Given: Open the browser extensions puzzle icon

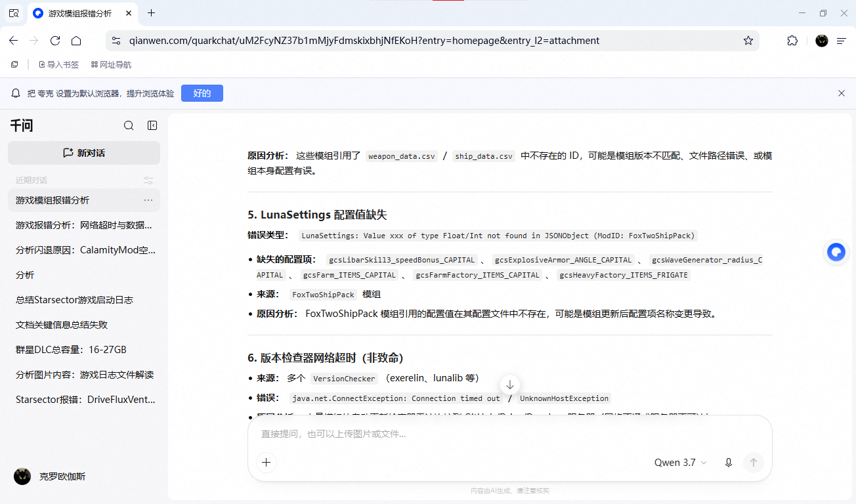Looking at the screenshot, I should (x=792, y=41).
